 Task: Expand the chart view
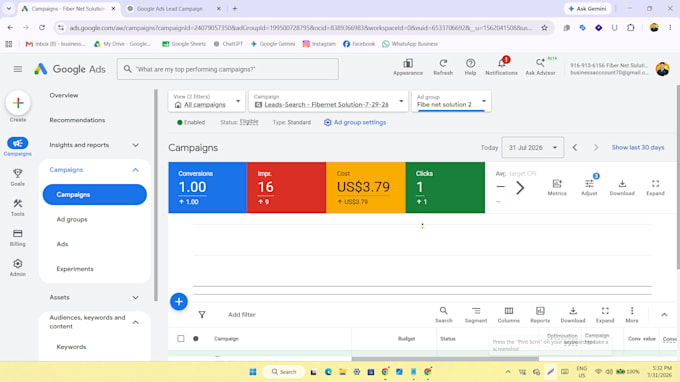(x=655, y=187)
